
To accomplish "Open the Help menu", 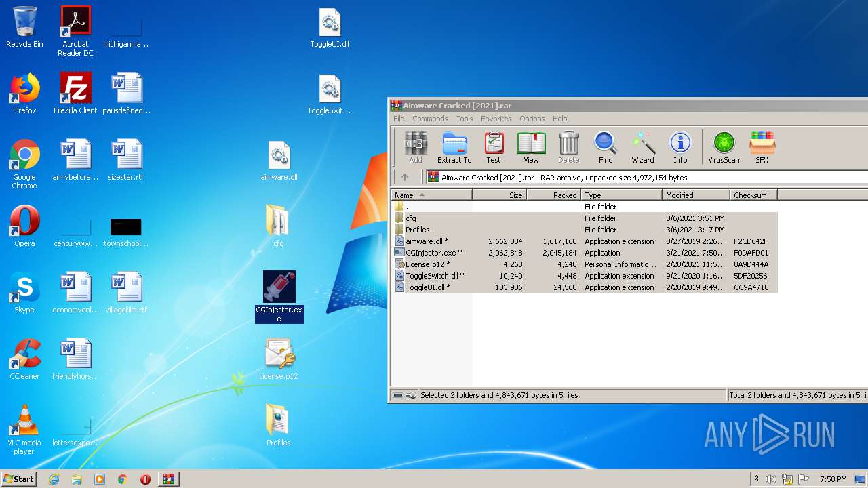I will [560, 119].
